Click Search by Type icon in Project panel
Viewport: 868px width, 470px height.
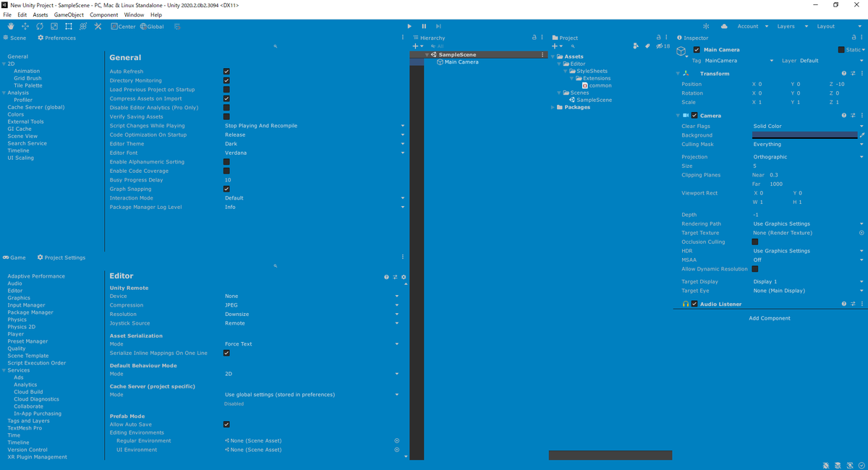635,46
